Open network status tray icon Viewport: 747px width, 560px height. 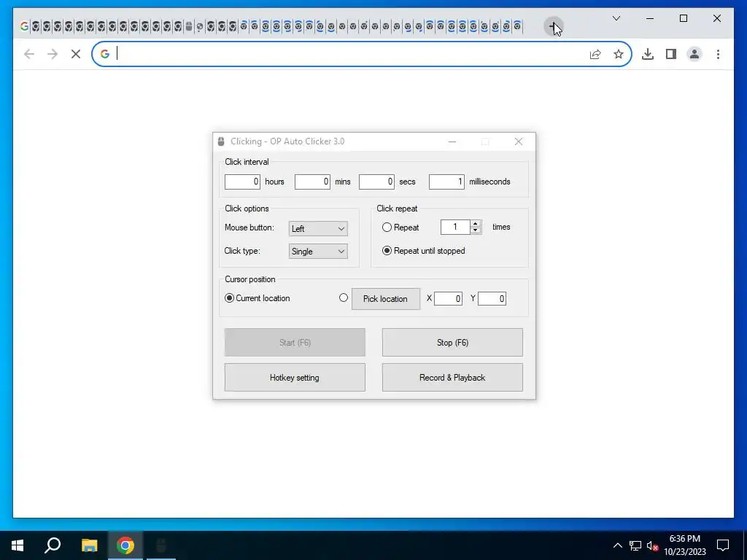pyautogui.click(x=635, y=545)
